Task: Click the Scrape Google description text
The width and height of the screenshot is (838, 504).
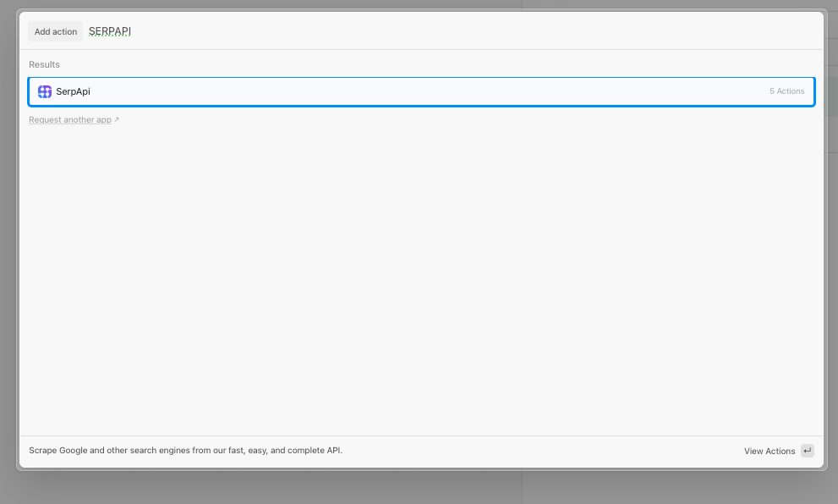Action: point(185,451)
